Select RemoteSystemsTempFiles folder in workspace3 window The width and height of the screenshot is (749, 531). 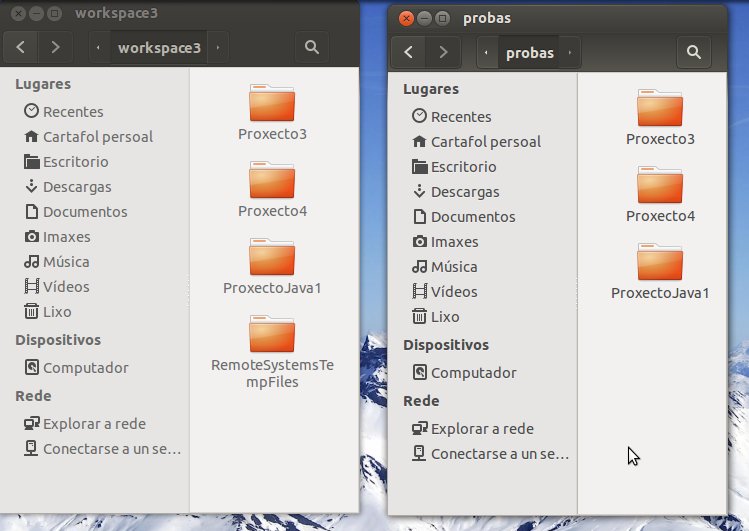pyautogui.click(x=272, y=352)
